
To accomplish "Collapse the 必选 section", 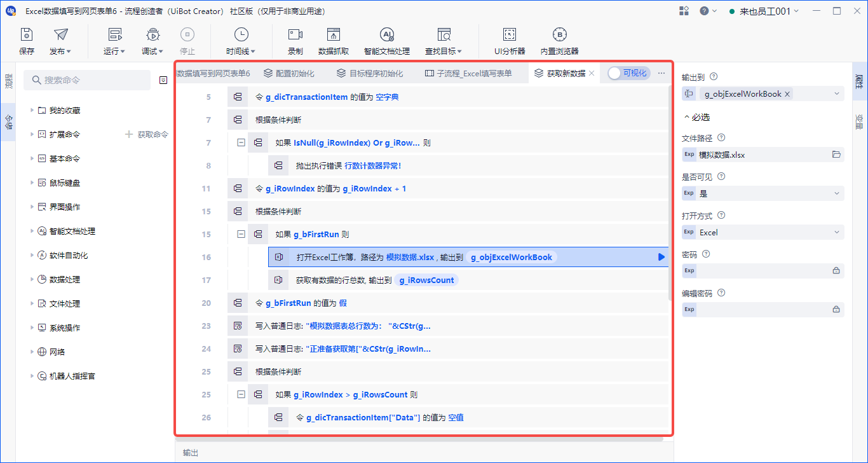I will (x=696, y=117).
